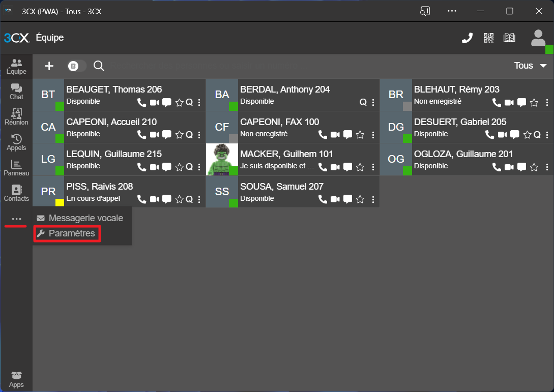
Task: Start video call with CAPEONI Accueil 210
Action: 155,135
